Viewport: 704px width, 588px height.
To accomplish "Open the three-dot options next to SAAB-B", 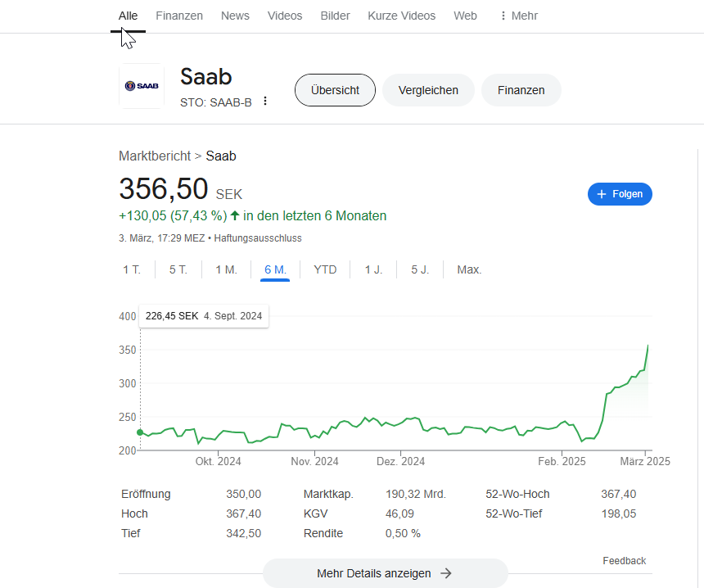I will [x=265, y=102].
